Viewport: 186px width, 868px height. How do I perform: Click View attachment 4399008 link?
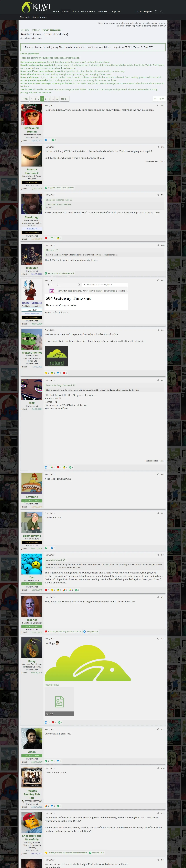pyautogui.click(x=58, y=205)
